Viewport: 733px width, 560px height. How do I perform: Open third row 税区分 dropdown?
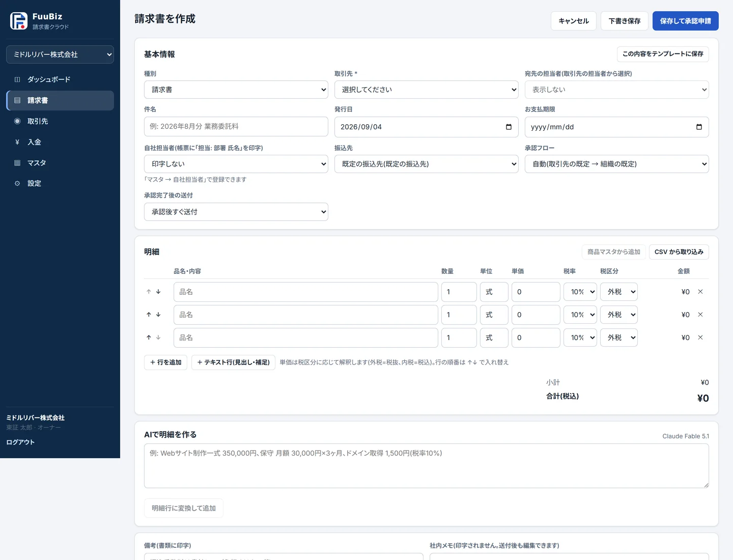(x=619, y=338)
